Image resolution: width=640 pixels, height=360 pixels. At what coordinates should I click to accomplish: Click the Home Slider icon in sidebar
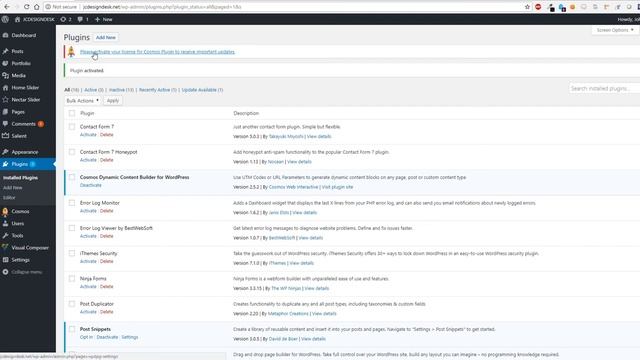tap(5, 87)
